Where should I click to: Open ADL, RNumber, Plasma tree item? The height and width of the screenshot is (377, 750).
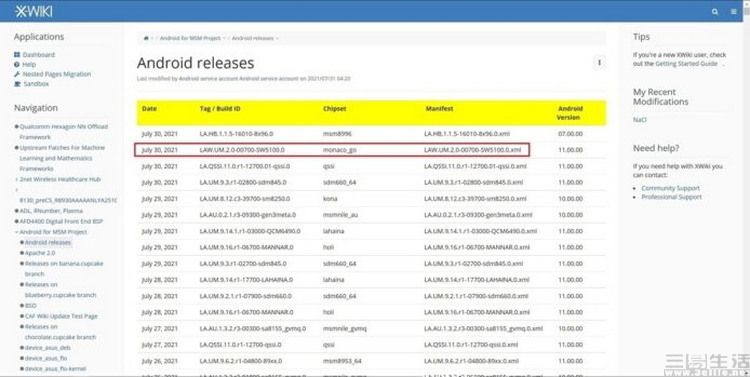(51, 211)
